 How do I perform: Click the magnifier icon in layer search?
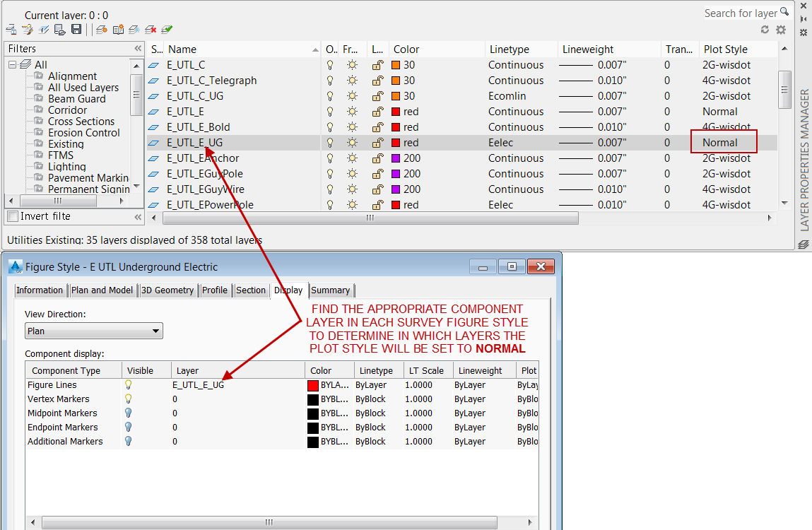pos(784,13)
